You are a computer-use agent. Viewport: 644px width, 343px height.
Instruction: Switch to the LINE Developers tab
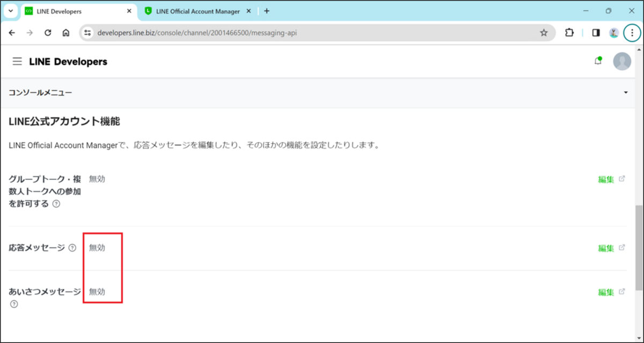79,11
